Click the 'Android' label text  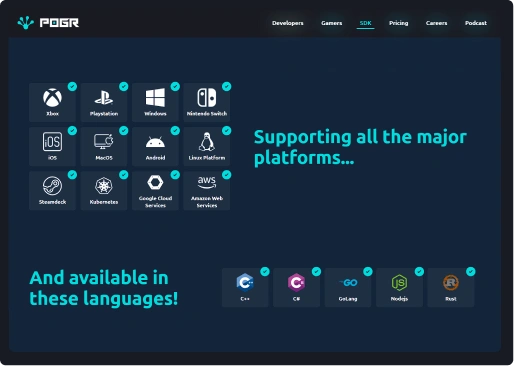155,158
